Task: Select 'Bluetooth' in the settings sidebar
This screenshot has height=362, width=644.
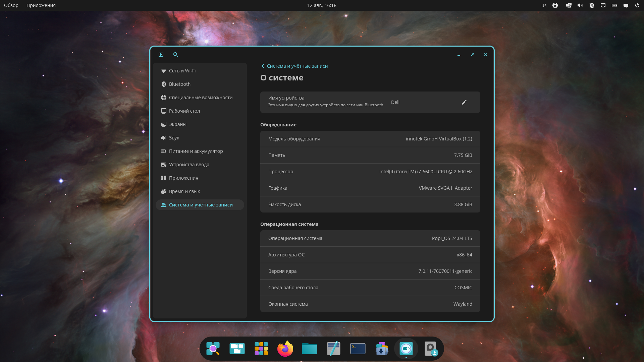Action: coord(200,84)
